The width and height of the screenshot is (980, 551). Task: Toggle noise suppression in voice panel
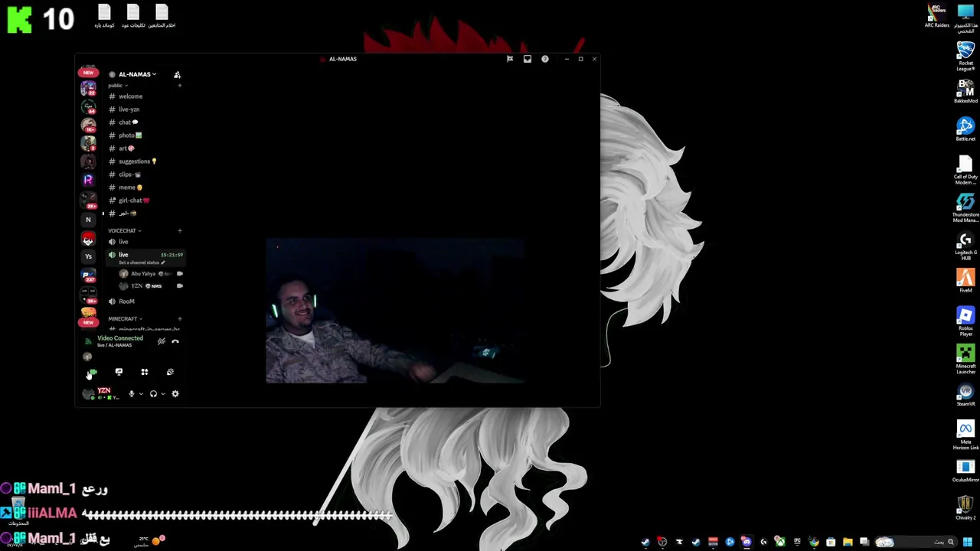click(x=161, y=341)
